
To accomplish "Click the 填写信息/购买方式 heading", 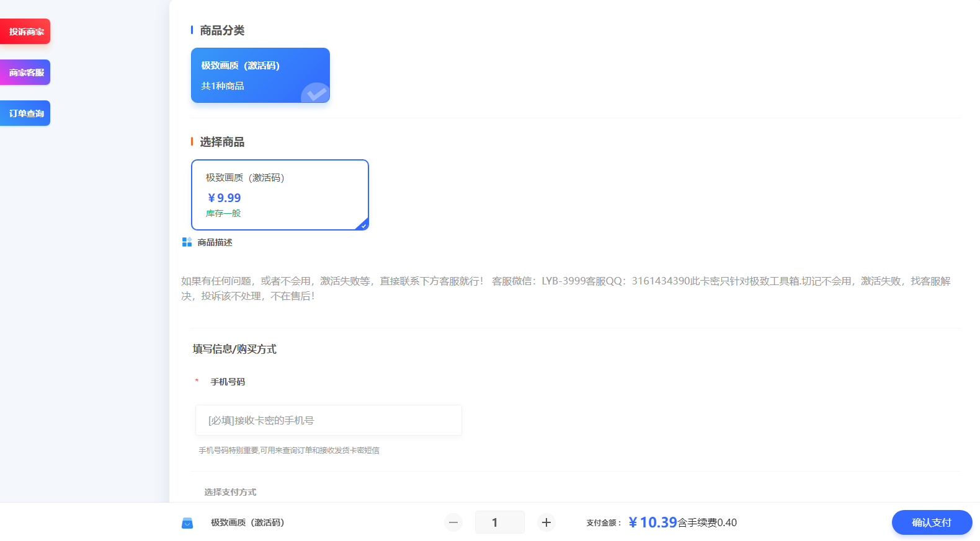I will tap(234, 349).
